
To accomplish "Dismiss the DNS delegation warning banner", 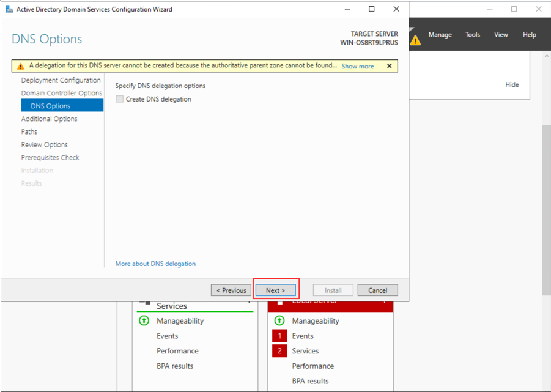I will point(389,66).
